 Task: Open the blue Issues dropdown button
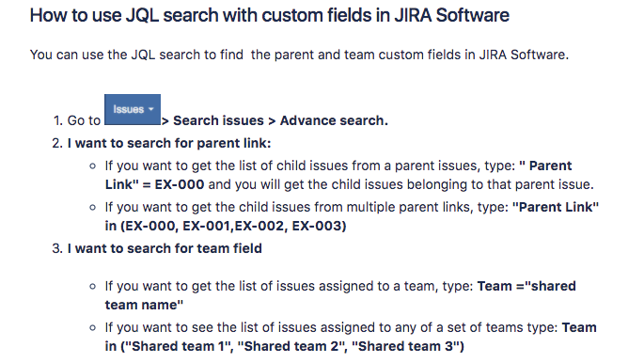[x=133, y=109]
